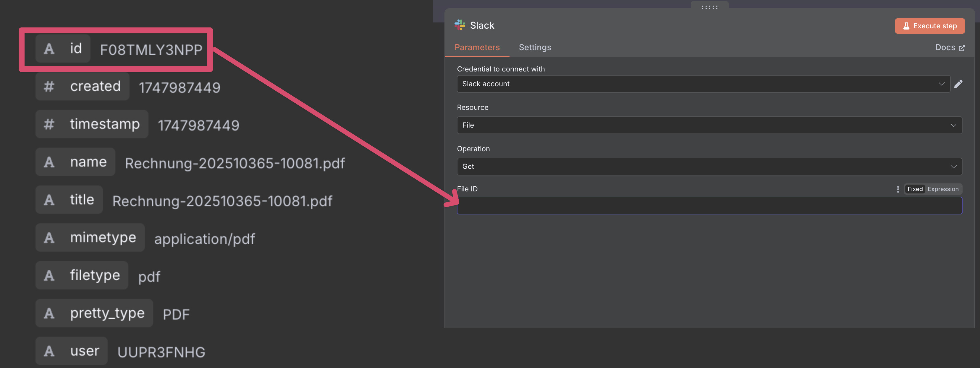This screenshot has height=368, width=980.
Task: Click the created value 1747987449
Action: [179, 88]
